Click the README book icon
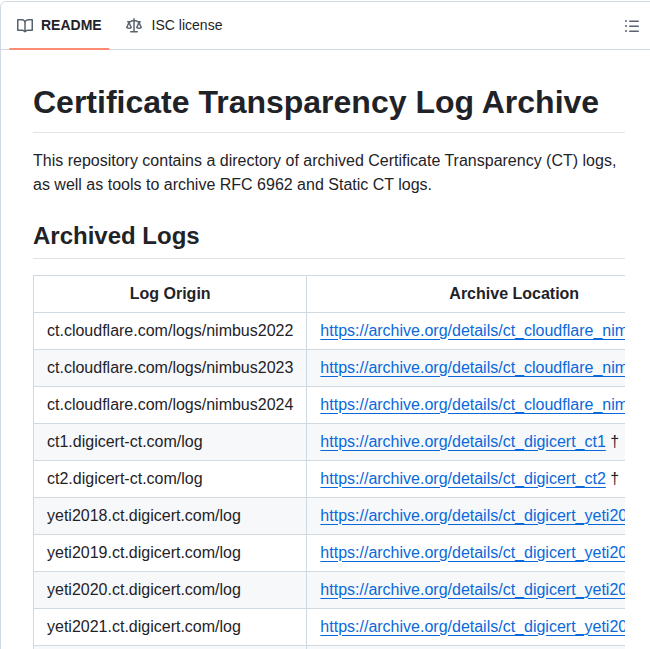650x649 pixels. click(x=25, y=26)
